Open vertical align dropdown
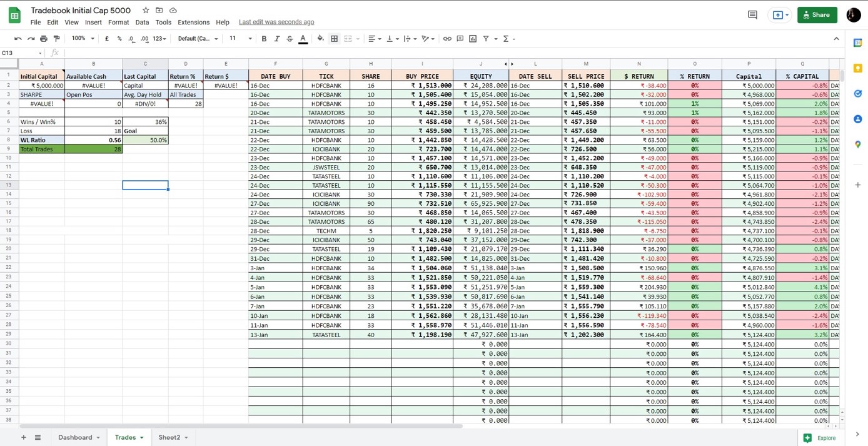The image size is (868, 446). tap(393, 39)
